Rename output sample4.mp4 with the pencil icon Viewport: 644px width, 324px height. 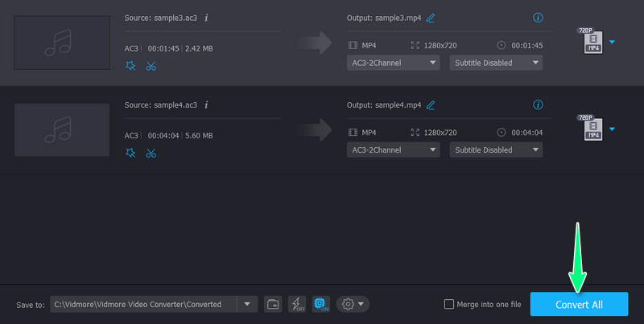pyautogui.click(x=431, y=105)
